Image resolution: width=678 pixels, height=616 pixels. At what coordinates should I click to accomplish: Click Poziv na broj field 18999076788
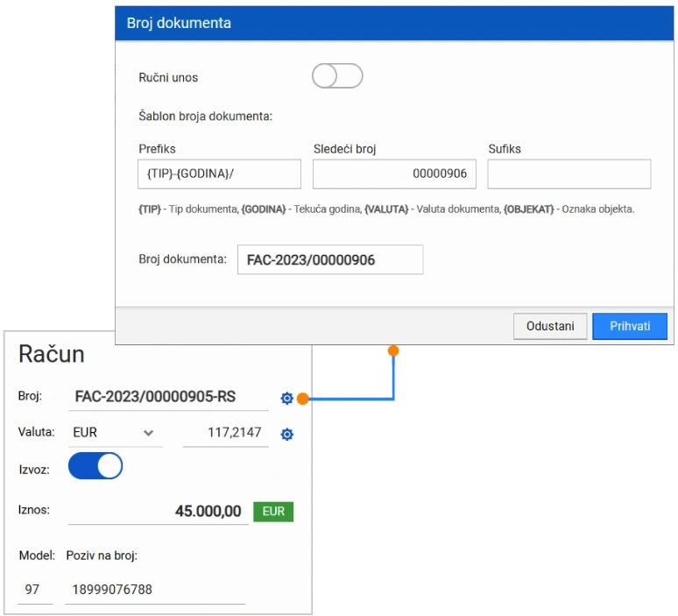pyautogui.click(x=155, y=590)
